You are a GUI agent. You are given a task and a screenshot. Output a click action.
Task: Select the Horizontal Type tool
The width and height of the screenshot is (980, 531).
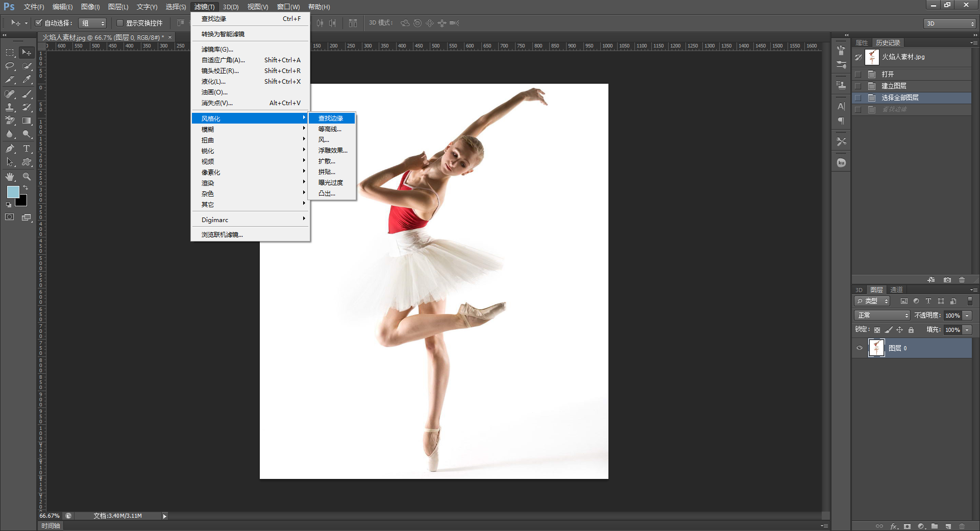[x=27, y=149]
